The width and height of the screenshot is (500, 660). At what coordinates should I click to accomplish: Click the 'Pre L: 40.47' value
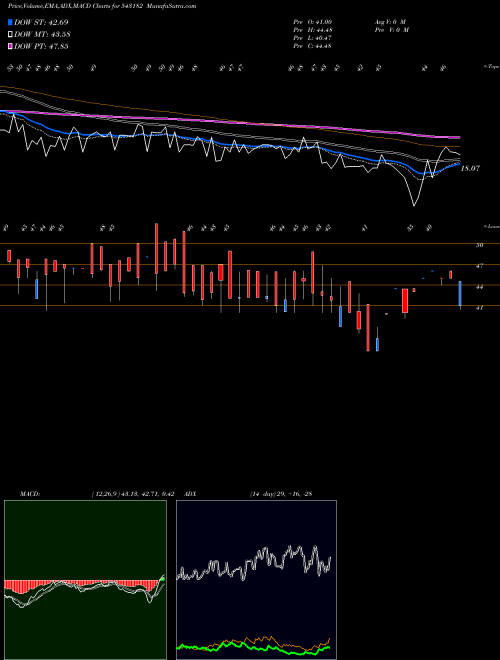tap(312, 38)
